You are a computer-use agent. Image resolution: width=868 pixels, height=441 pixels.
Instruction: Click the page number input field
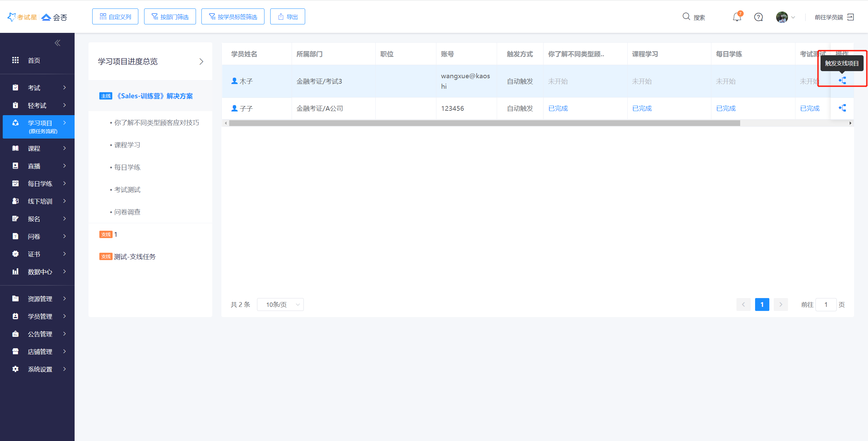coord(826,304)
